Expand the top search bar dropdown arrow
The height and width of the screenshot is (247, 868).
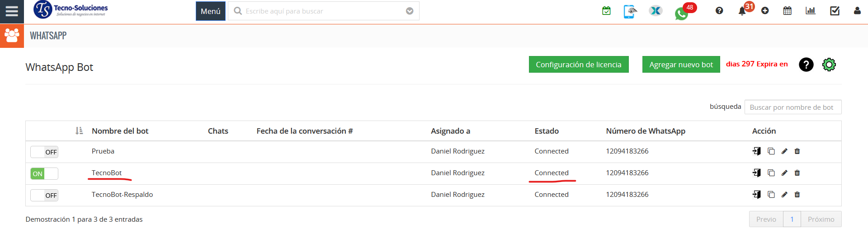[x=410, y=11]
